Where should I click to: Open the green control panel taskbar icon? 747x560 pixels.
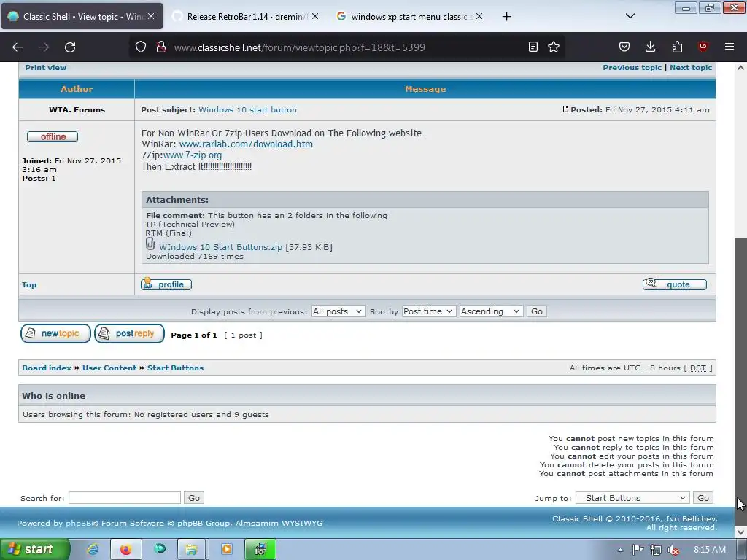260,550
